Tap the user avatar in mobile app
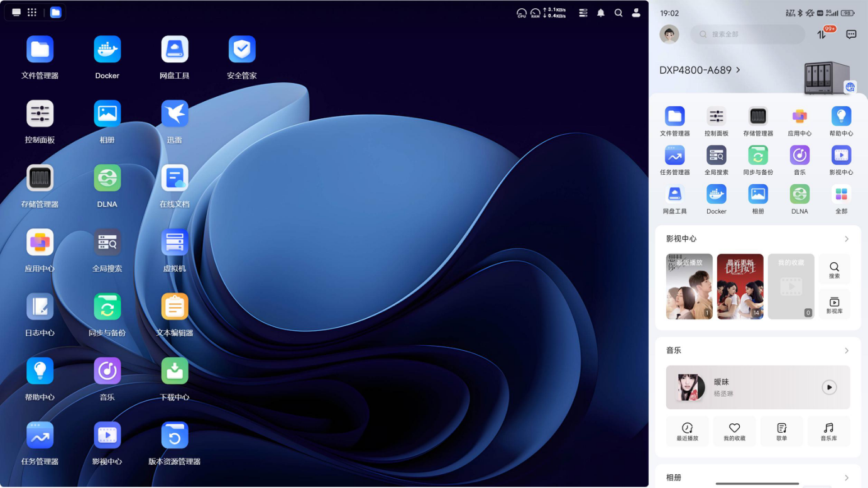Viewport: 868px width, 488px height. pyautogui.click(x=669, y=35)
